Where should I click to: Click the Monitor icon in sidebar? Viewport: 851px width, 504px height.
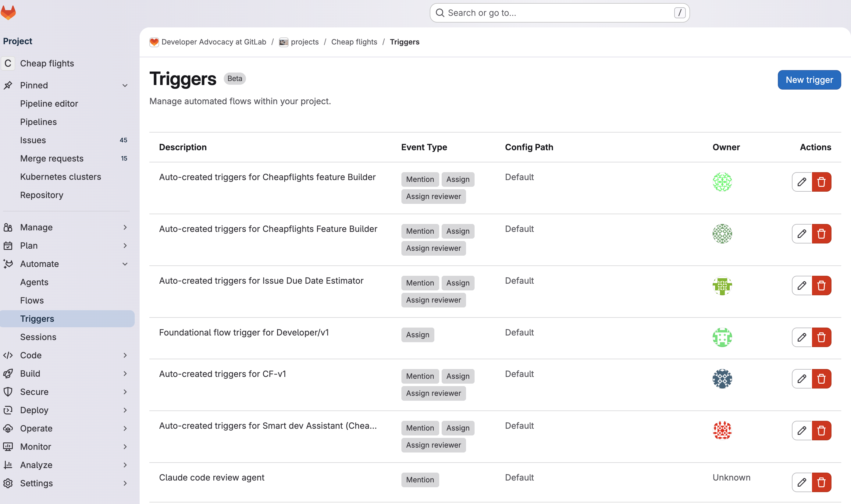click(x=8, y=446)
